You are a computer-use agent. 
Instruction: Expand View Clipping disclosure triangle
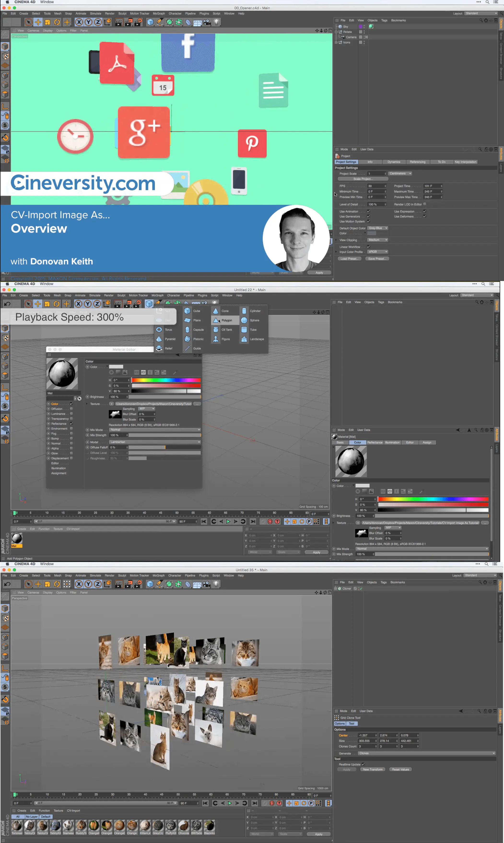[x=336, y=240]
